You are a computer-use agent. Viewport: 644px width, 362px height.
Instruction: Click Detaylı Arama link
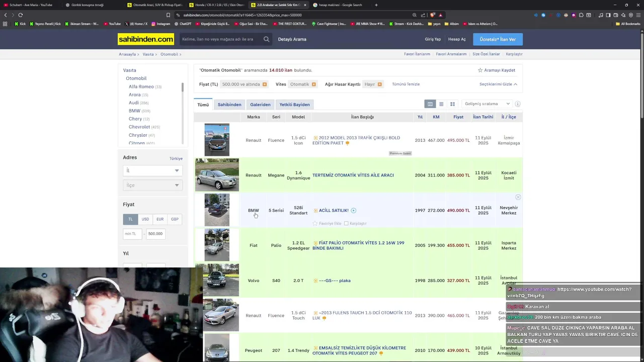(x=292, y=39)
